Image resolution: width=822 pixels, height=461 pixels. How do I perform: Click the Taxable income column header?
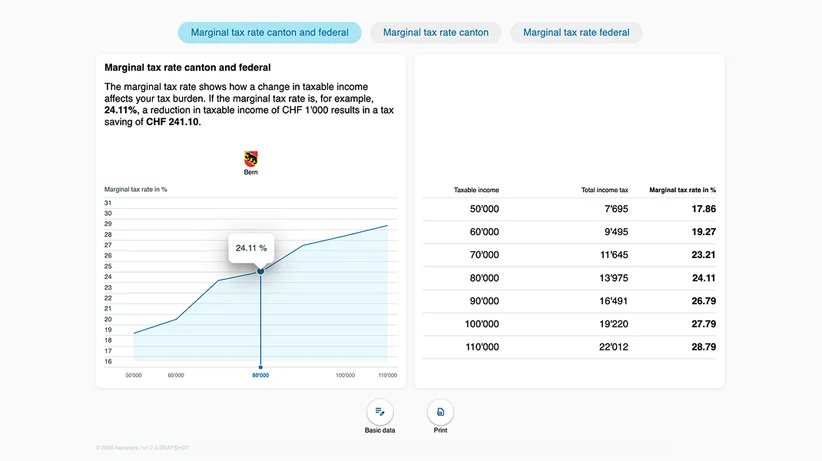pyautogui.click(x=476, y=190)
